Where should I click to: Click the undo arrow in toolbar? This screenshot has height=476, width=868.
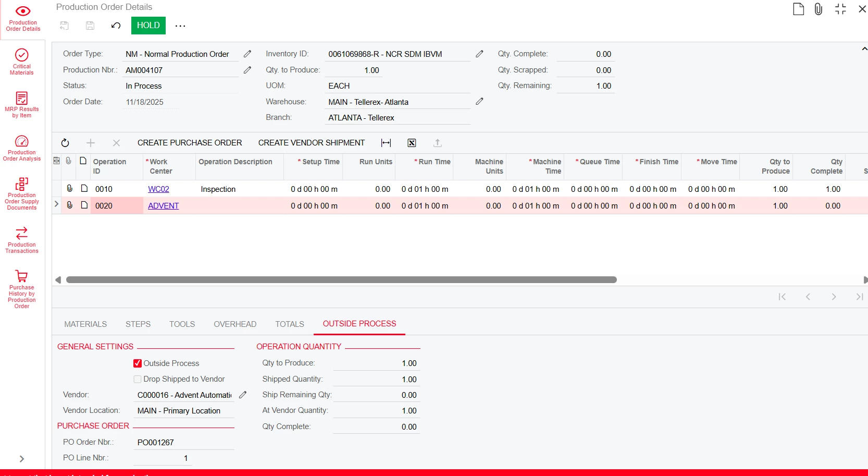[x=116, y=26]
